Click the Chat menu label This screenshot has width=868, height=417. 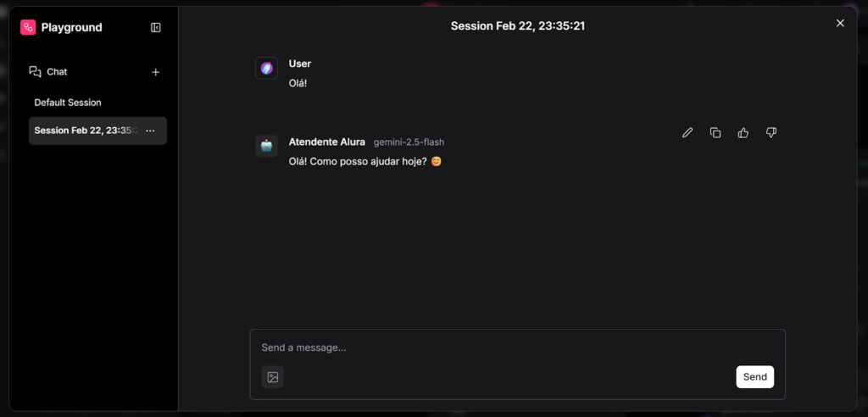click(57, 72)
